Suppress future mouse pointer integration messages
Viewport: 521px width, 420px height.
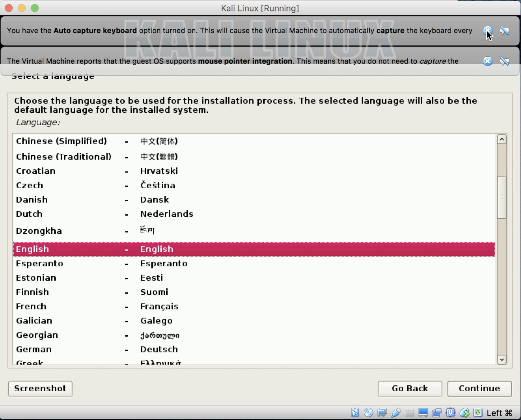pos(505,61)
